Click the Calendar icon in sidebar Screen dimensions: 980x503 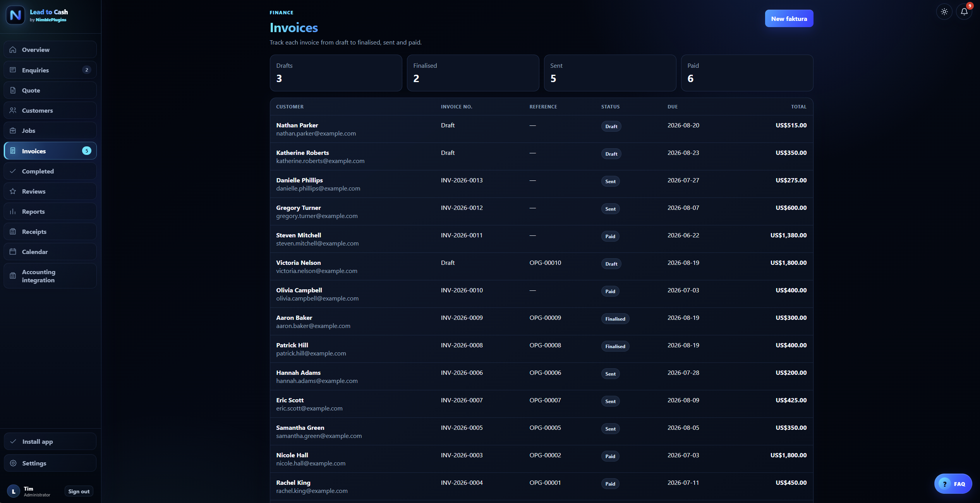[13, 252]
